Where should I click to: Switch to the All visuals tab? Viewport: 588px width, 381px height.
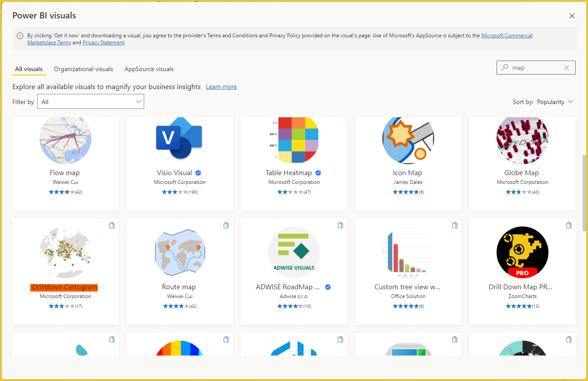(x=29, y=69)
